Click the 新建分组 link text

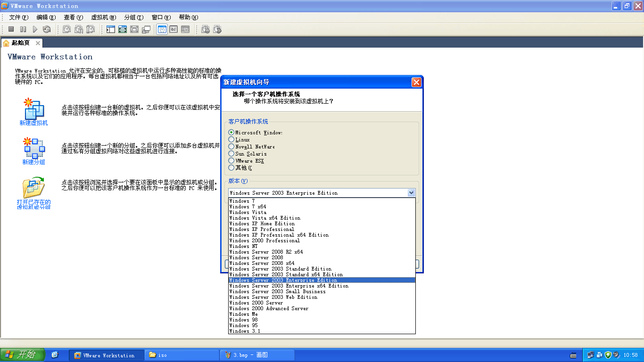click(33, 162)
